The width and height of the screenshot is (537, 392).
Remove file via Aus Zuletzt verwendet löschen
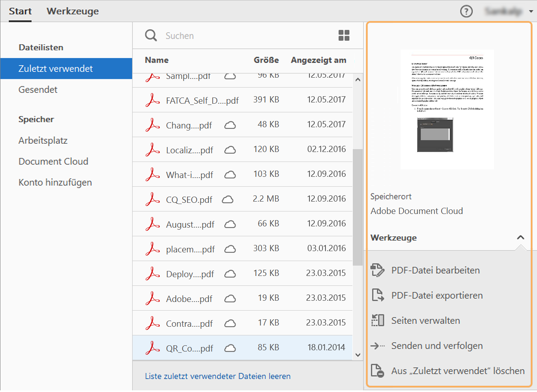[x=458, y=371]
